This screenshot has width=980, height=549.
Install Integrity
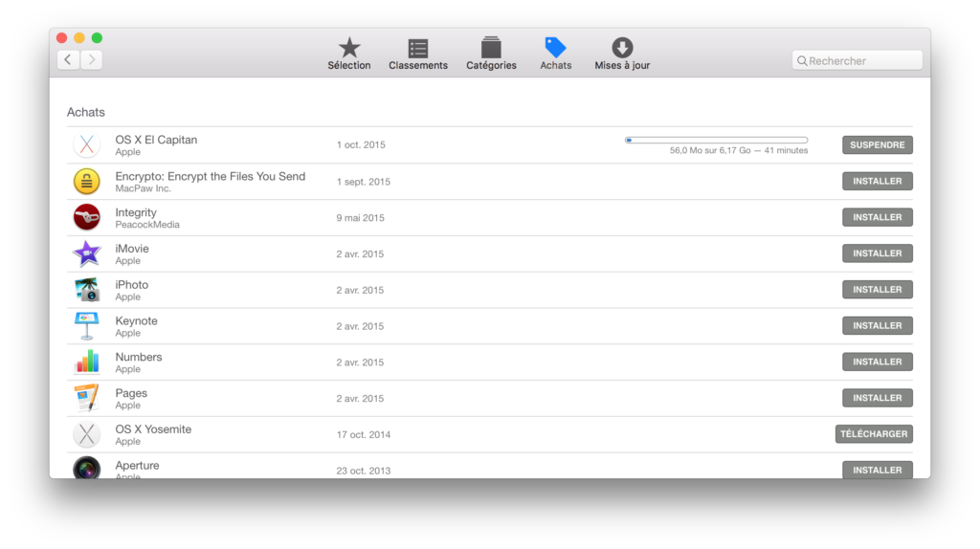[x=877, y=217]
